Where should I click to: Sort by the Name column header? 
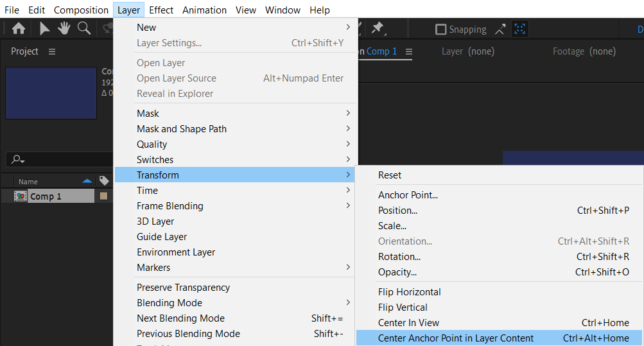click(x=28, y=182)
